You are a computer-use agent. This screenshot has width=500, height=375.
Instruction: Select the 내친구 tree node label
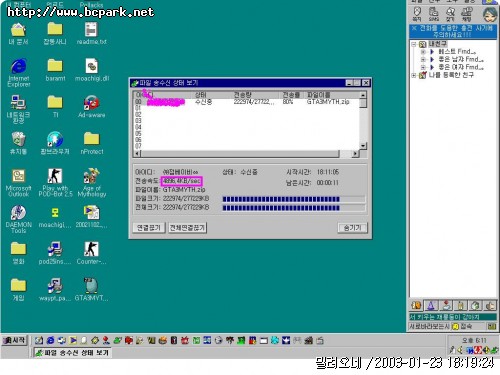coord(438,44)
